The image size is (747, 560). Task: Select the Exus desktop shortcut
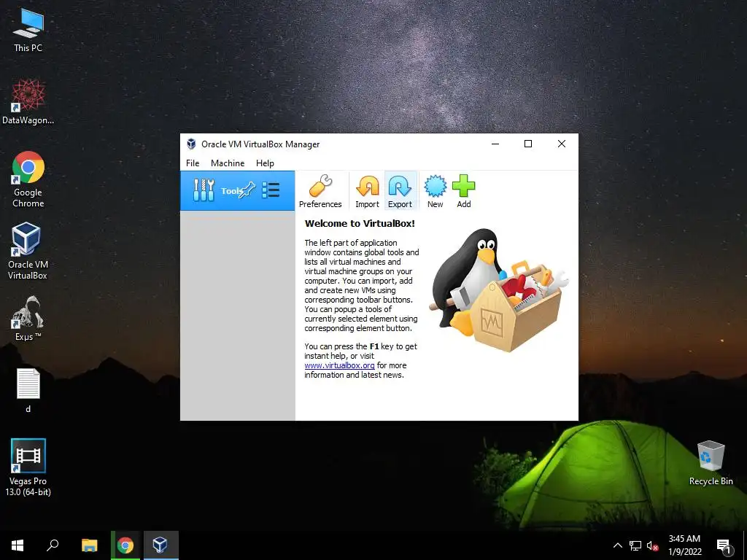(x=28, y=319)
